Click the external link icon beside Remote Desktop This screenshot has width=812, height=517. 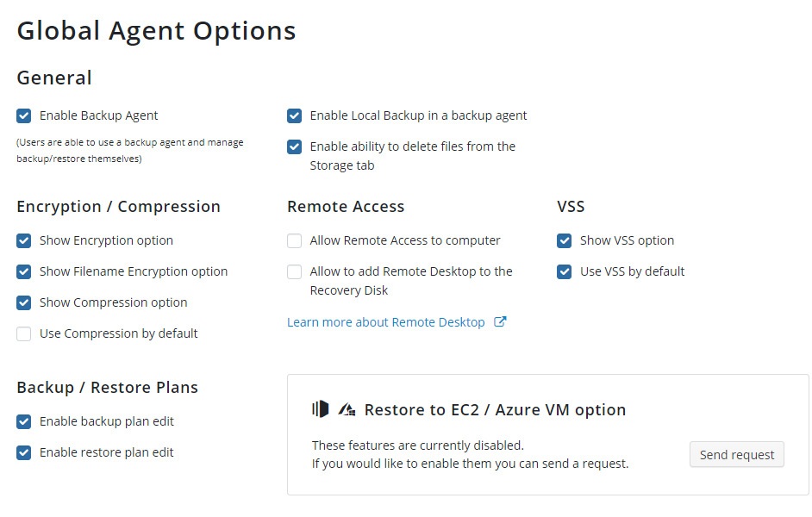pos(500,322)
